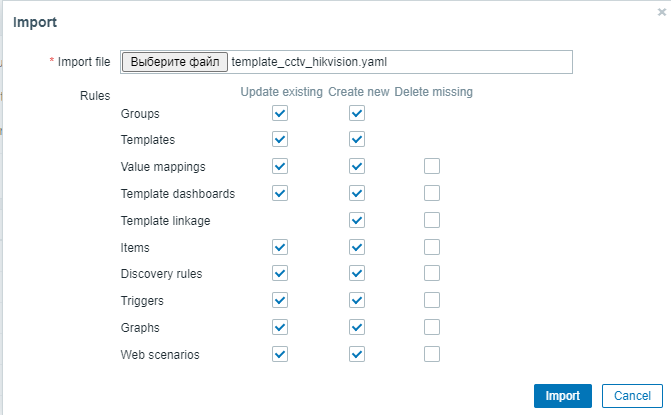Viewport: 671px width, 415px height.
Task: Click the Import button
Action: 562,396
